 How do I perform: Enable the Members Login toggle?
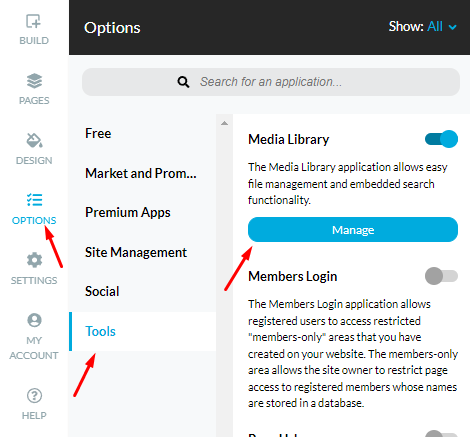[441, 276]
